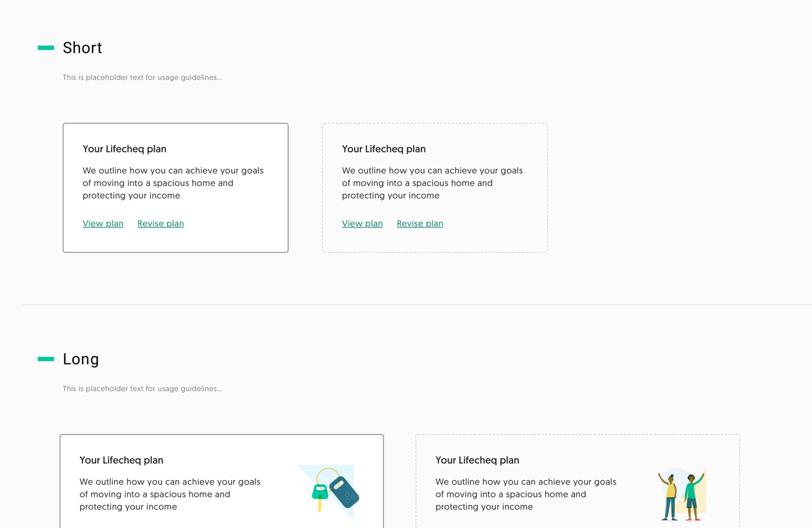This screenshot has width=812, height=528.
Task: Click the green dash beside Long heading
Action: click(46, 359)
